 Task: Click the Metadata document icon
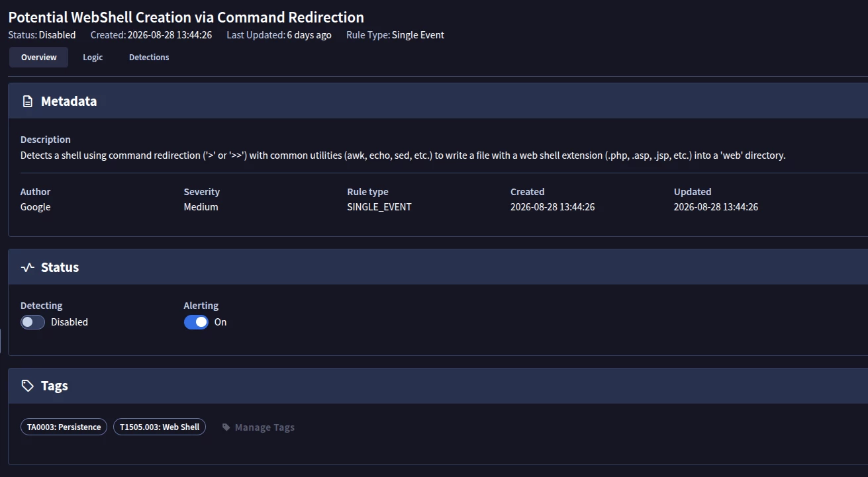click(x=27, y=101)
